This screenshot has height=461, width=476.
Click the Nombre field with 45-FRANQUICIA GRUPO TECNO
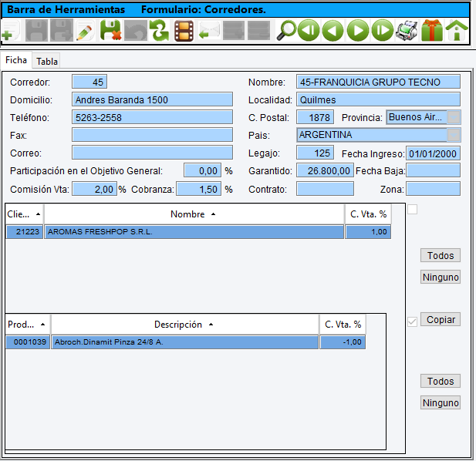[378, 82]
